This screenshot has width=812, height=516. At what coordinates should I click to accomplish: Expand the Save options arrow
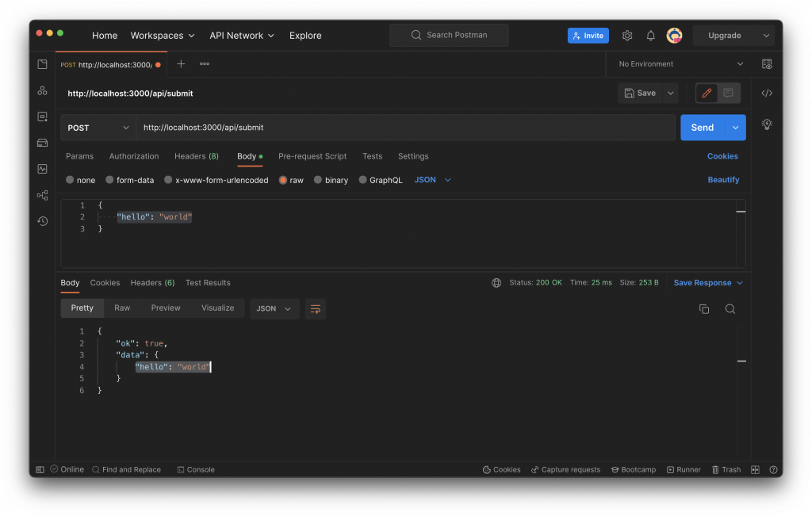671,94
